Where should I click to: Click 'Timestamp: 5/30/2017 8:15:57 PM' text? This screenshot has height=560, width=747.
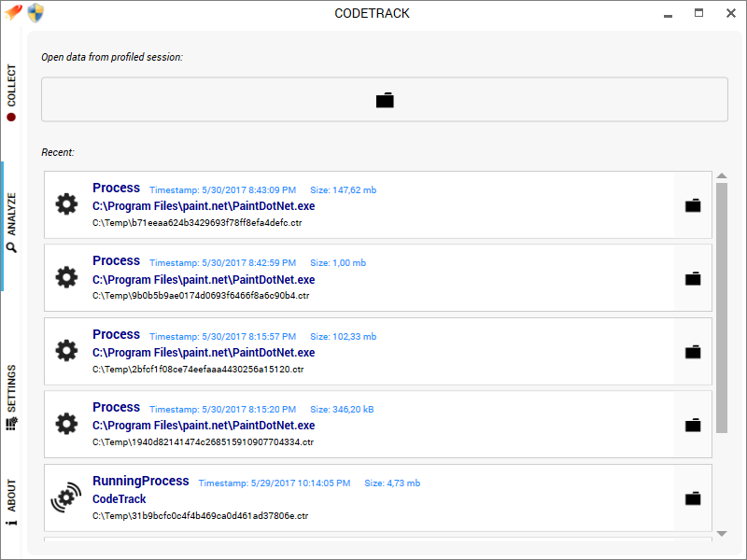222,337
